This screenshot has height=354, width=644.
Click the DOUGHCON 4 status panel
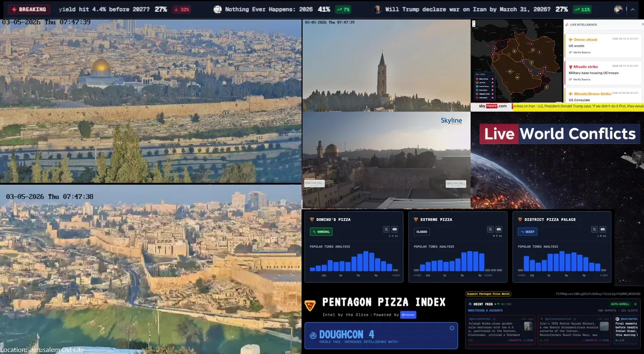tap(381, 336)
